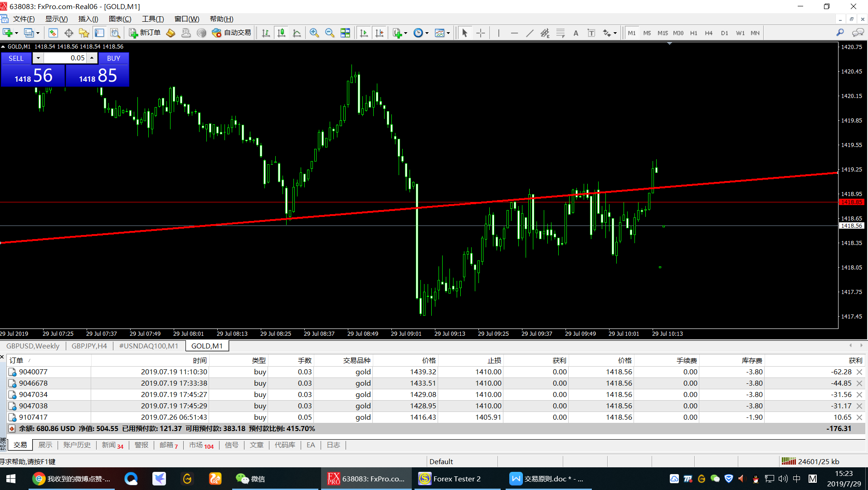Open the MetaEditor book icon
This screenshot has height=490, width=868.
tap(171, 33)
